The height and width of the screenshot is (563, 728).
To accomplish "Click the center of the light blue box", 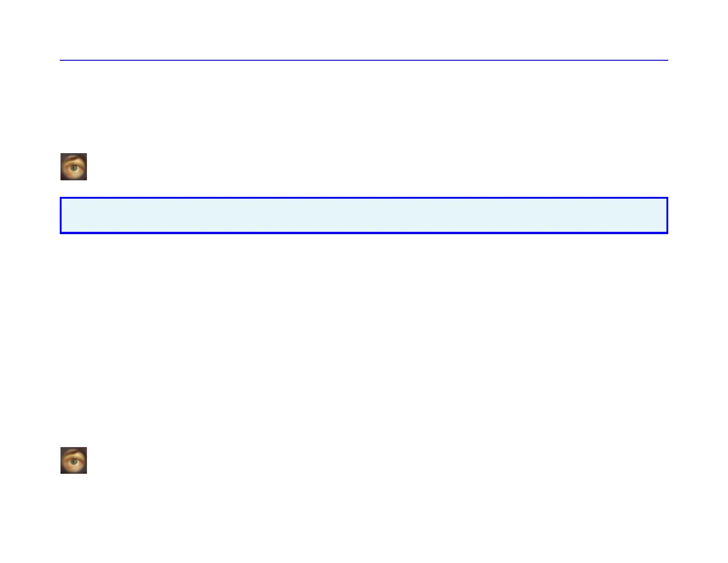I will (364, 216).
